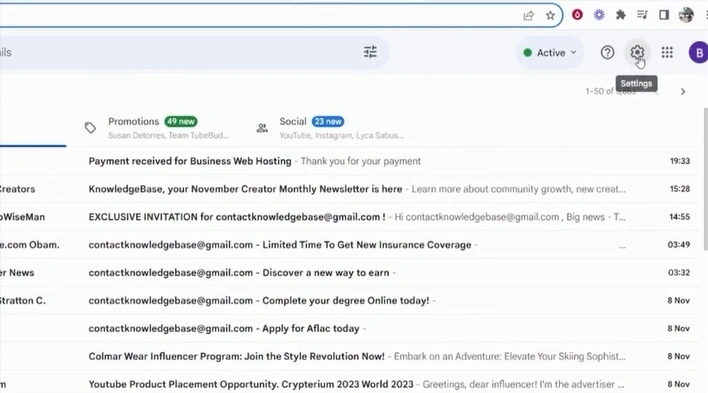Viewport: 708px width, 393px height.
Task: Open the red Opera-style extension icon
Action: (x=577, y=15)
